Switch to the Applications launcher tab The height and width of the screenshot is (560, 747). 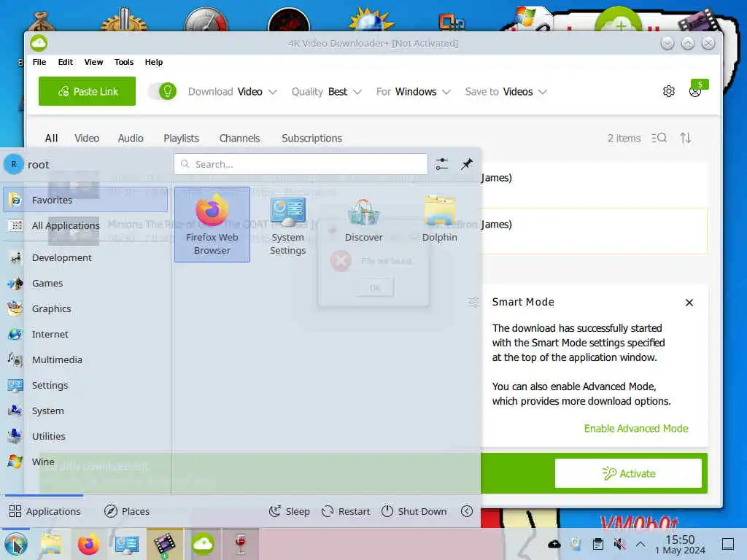tap(44, 511)
